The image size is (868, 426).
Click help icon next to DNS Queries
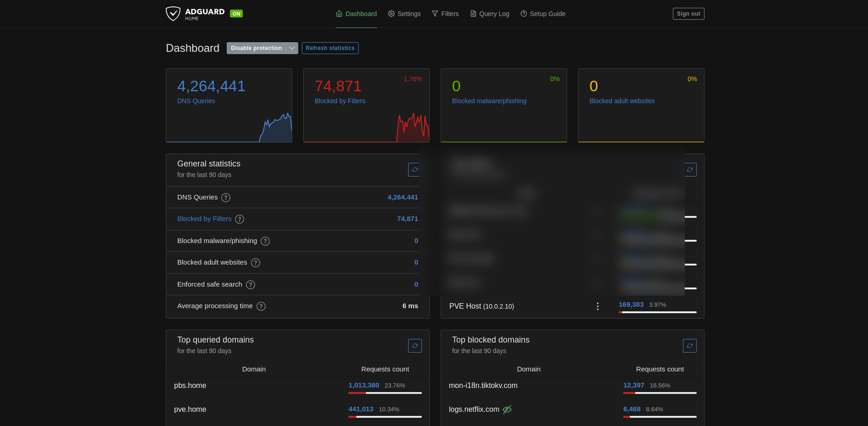point(226,198)
